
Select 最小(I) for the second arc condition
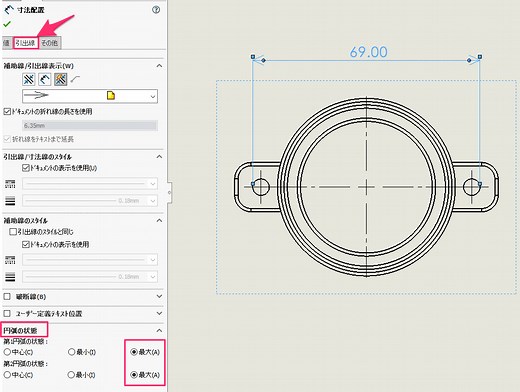coord(71,375)
